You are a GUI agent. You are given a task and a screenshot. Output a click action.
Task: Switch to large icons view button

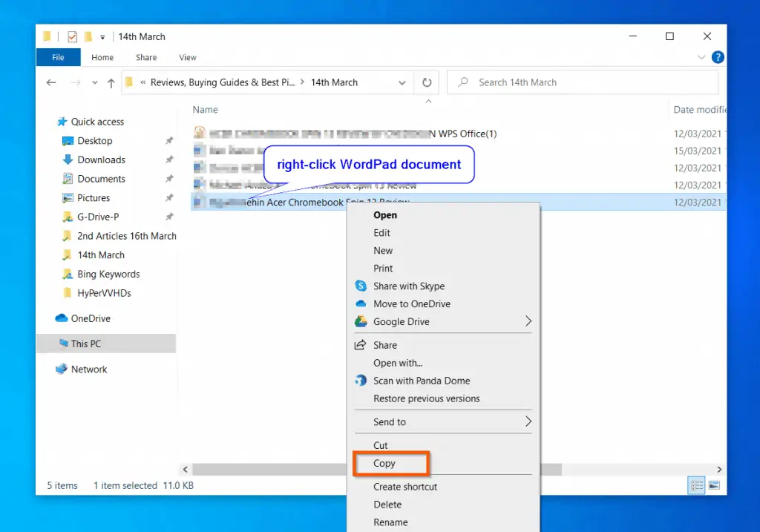[714, 485]
